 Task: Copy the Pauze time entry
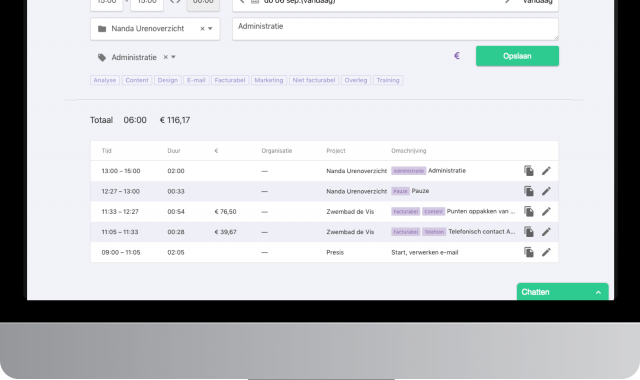point(529,191)
